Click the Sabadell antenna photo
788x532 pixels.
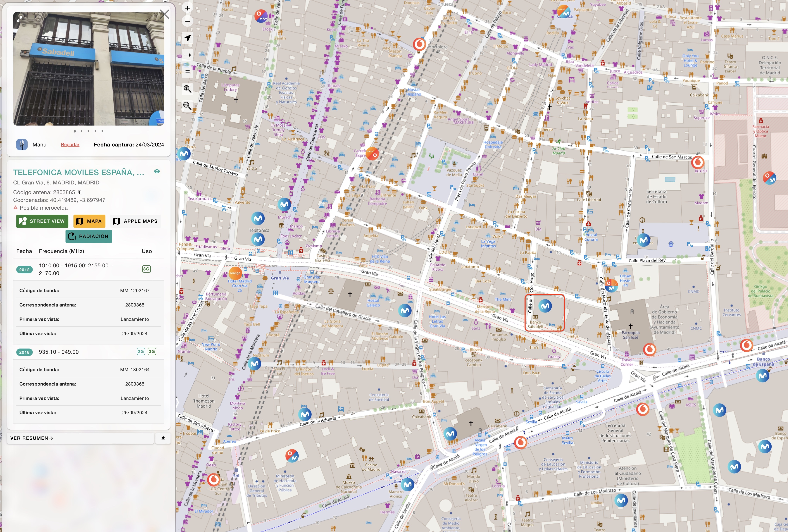click(x=89, y=69)
